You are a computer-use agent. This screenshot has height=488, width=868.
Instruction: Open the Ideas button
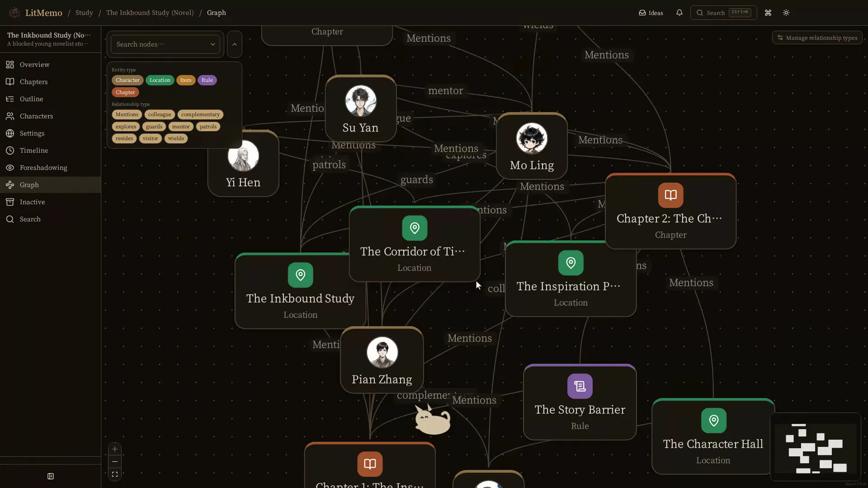point(651,13)
